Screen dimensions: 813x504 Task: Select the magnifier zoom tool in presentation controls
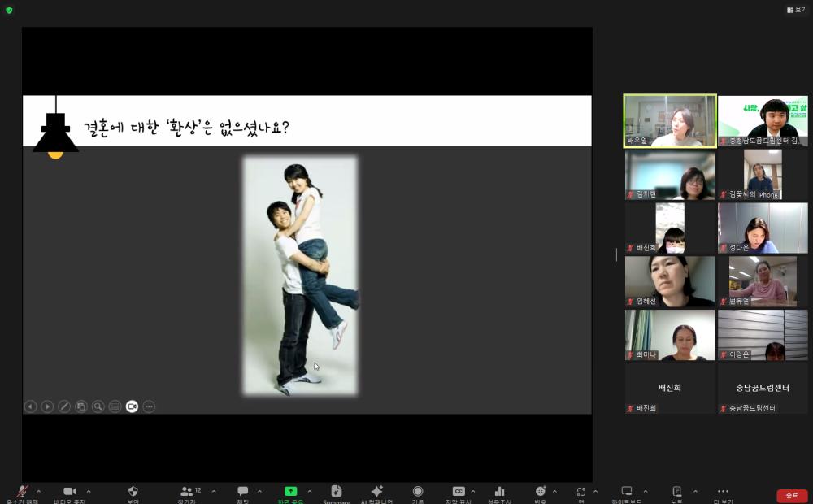97,406
